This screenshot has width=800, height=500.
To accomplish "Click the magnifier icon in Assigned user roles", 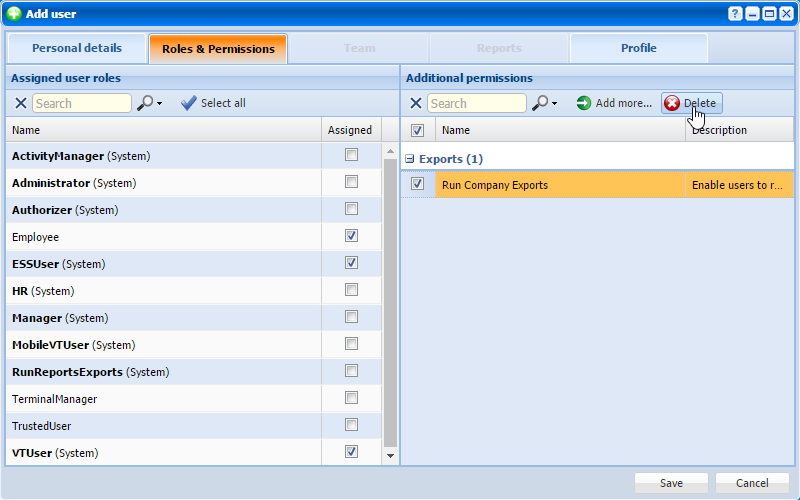I will (145, 103).
